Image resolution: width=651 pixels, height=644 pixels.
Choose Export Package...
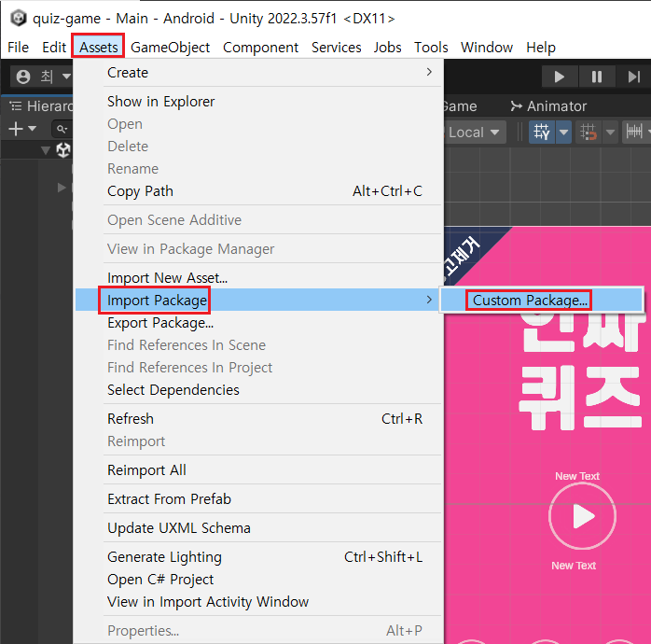[258, 323]
